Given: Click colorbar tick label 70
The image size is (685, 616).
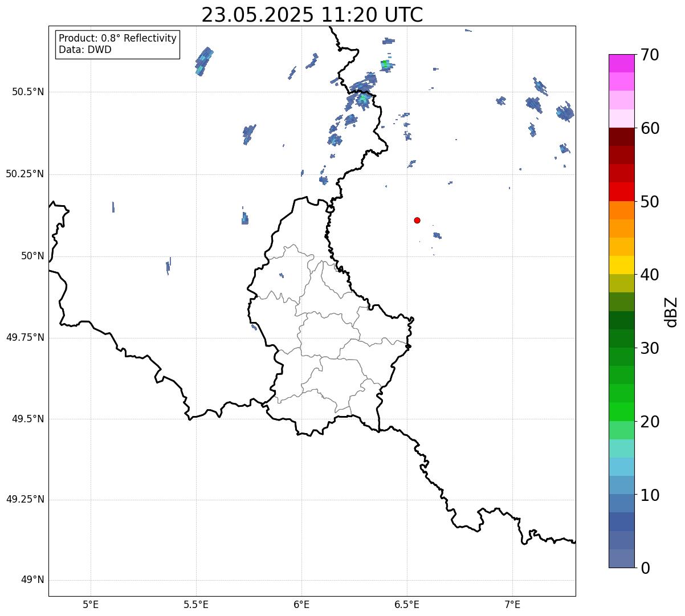Looking at the screenshot, I should pos(649,55).
